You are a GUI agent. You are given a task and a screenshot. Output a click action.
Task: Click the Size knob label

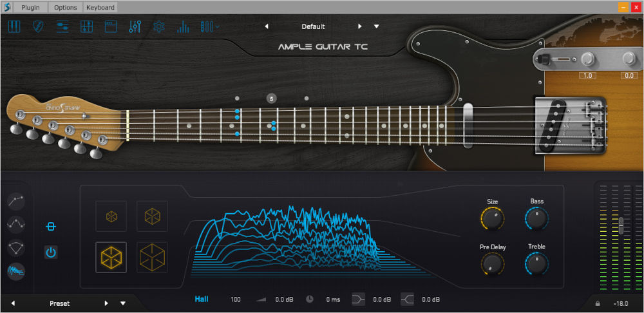pos(492,202)
